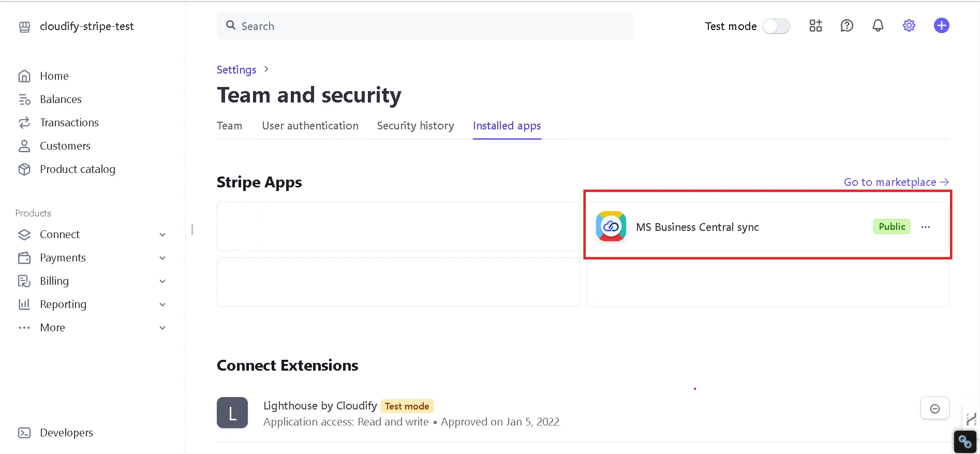Click the Transactions arrows icon
Screen dimensions: 980x454
coord(24,123)
